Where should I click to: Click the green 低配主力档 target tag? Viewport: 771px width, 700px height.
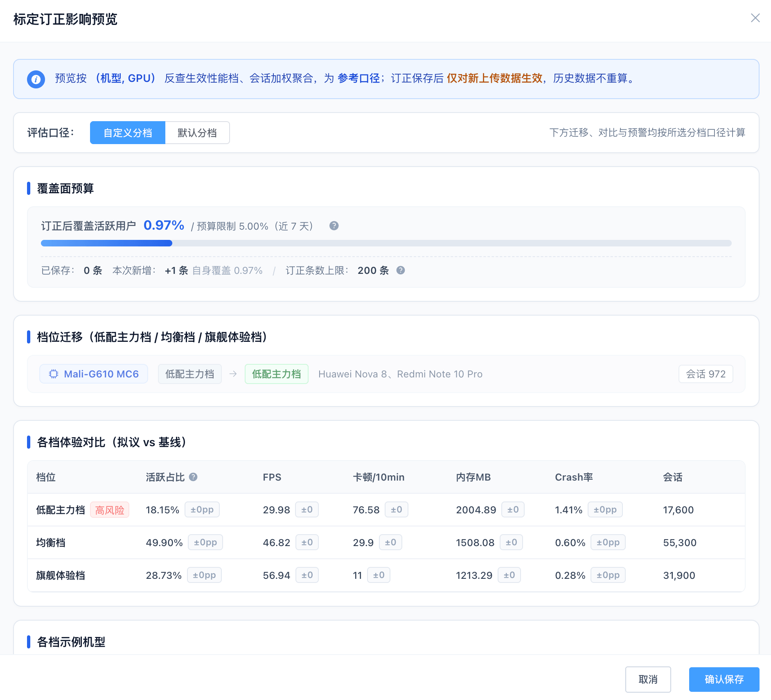(277, 374)
